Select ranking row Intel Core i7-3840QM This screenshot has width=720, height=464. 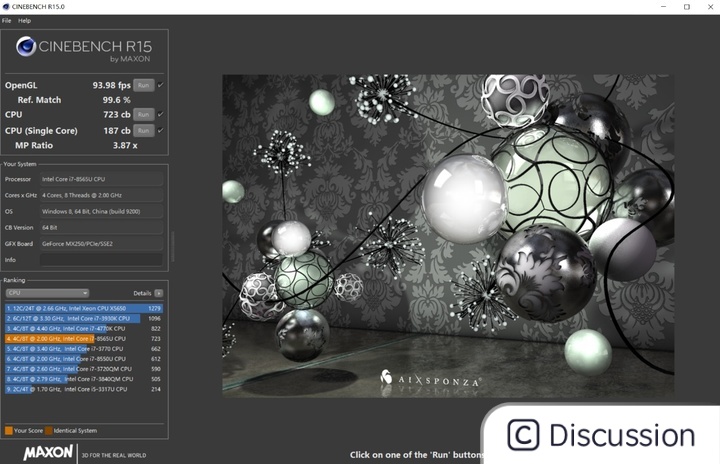click(84, 379)
